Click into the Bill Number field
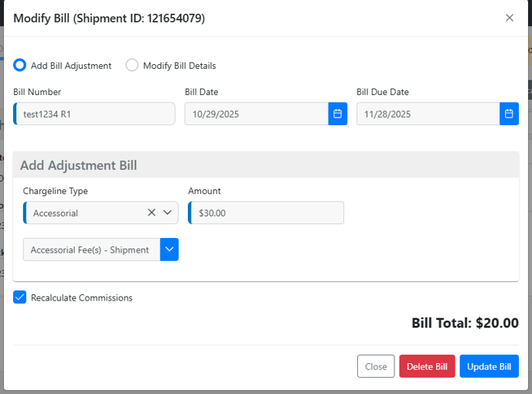532x394 pixels. click(95, 114)
